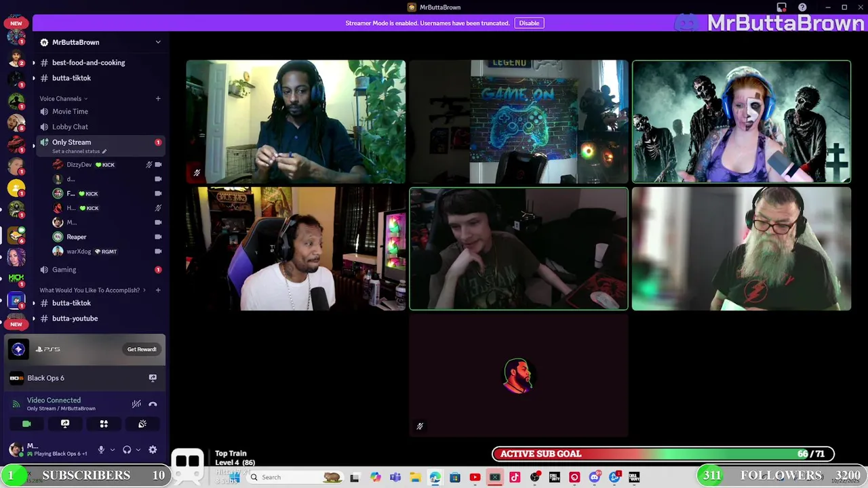
Task: Click the Get Reward! button
Action: 142,349
